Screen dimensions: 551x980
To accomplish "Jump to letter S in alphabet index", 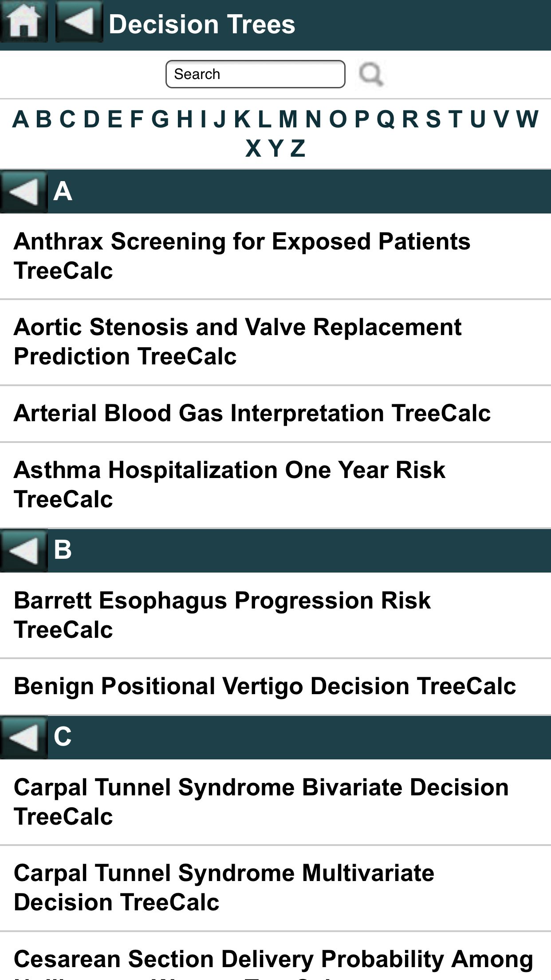I will point(433,119).
